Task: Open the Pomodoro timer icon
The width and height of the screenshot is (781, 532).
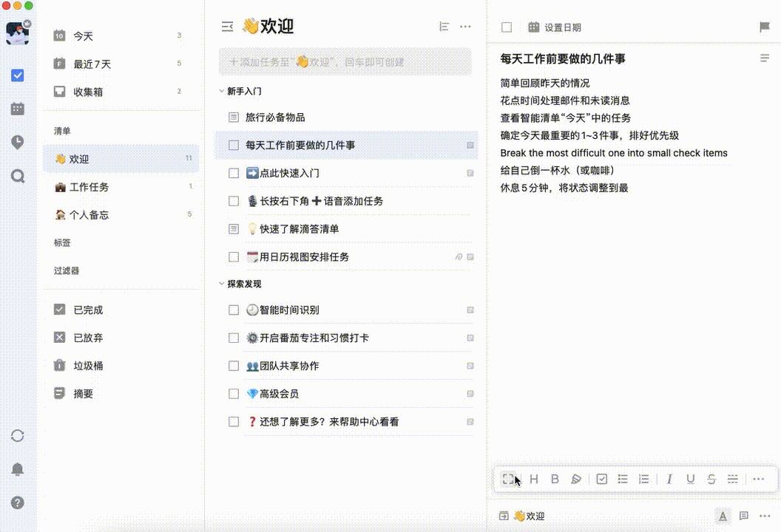Action: [x=17, y=142]
